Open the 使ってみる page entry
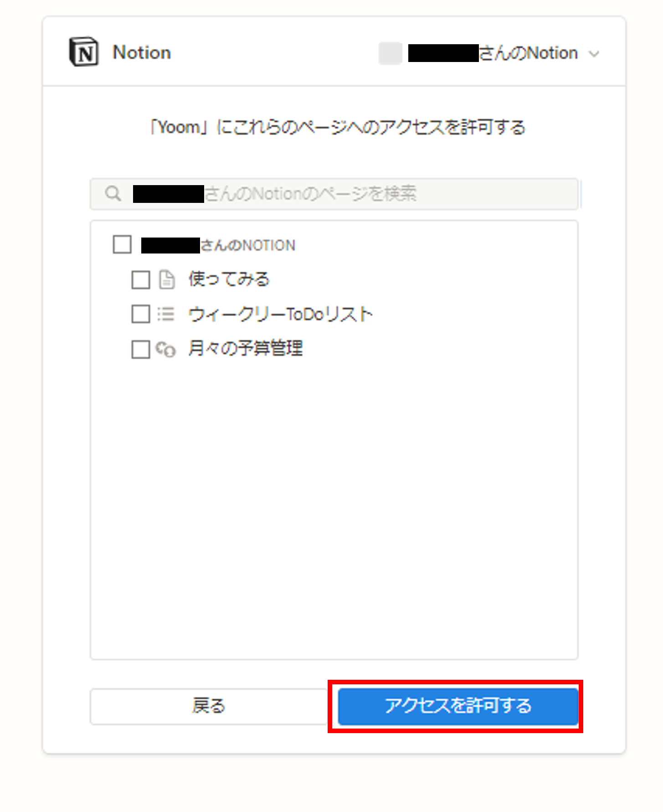663x812 pixels. point(228,279)
